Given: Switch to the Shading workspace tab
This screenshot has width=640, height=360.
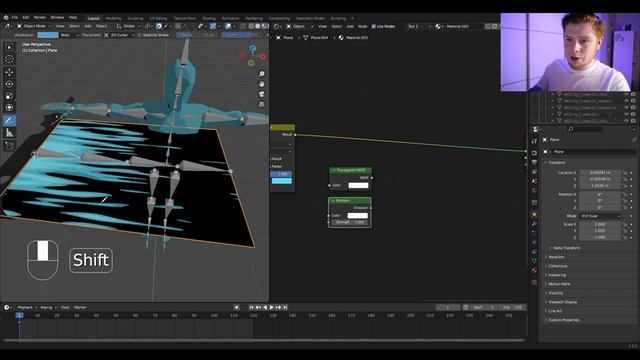Looking at the screenshot, I should click(209, 18).
